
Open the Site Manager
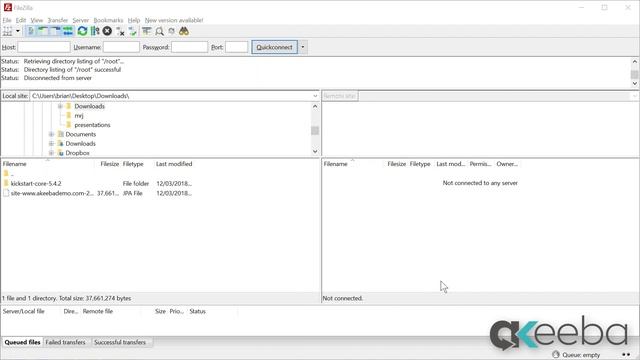click(x=7, y=31)
